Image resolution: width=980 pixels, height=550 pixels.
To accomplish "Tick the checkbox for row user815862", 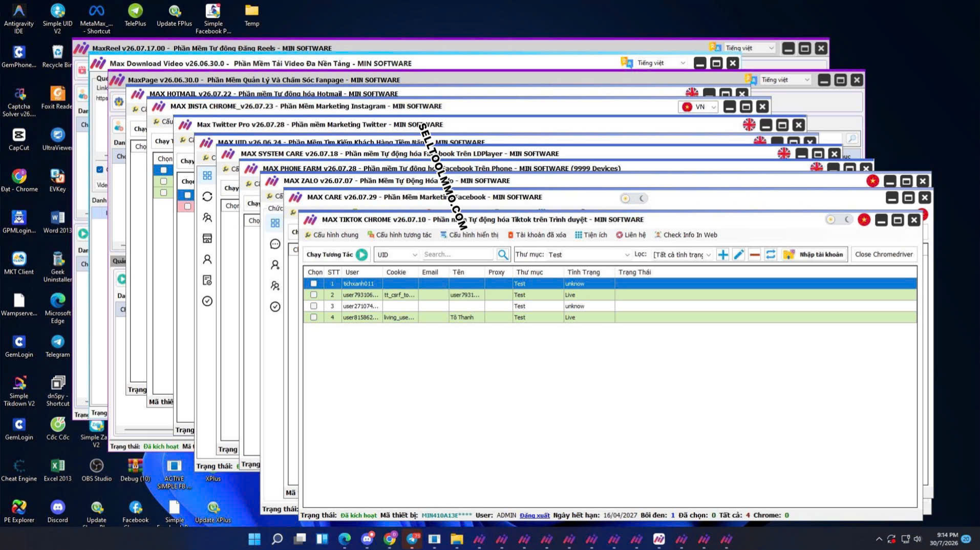I will click(x=313, y=318).
